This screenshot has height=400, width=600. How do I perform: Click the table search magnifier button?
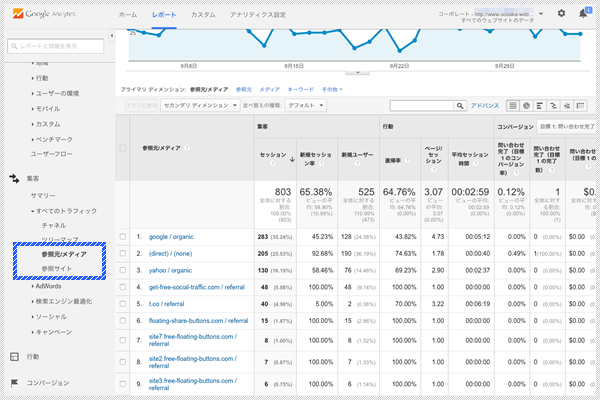[x=460, y=106]
